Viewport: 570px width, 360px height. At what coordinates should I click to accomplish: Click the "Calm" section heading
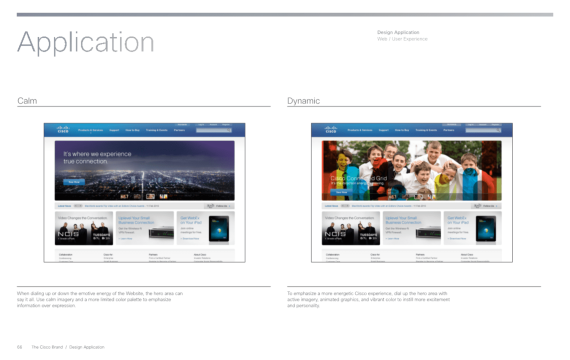(27, 101)
